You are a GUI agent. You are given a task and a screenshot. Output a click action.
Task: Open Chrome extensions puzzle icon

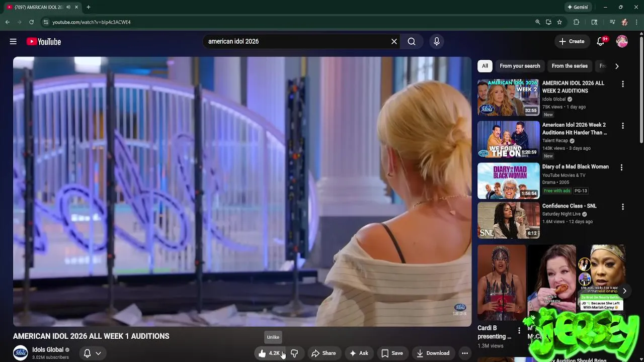(x=577, y=22)
